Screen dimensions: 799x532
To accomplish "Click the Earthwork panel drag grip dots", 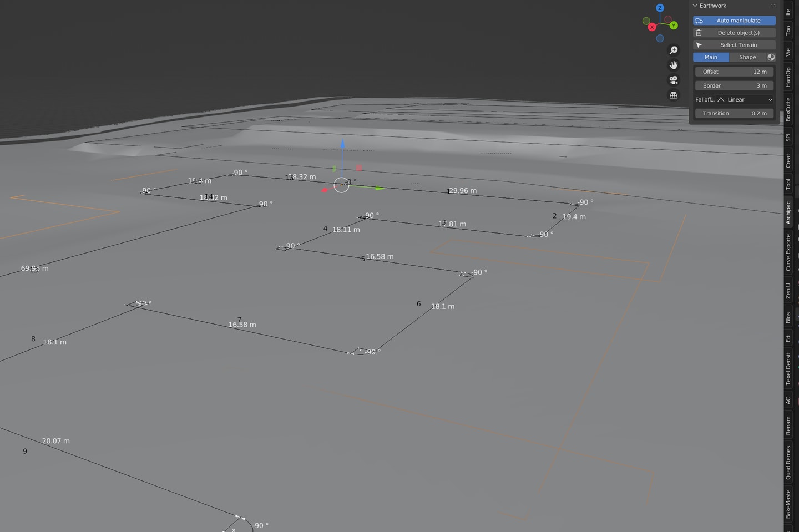I will (773, 6).
